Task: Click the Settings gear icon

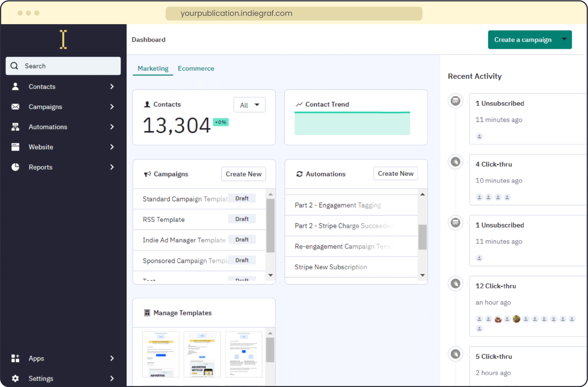Action: (15, 378)
